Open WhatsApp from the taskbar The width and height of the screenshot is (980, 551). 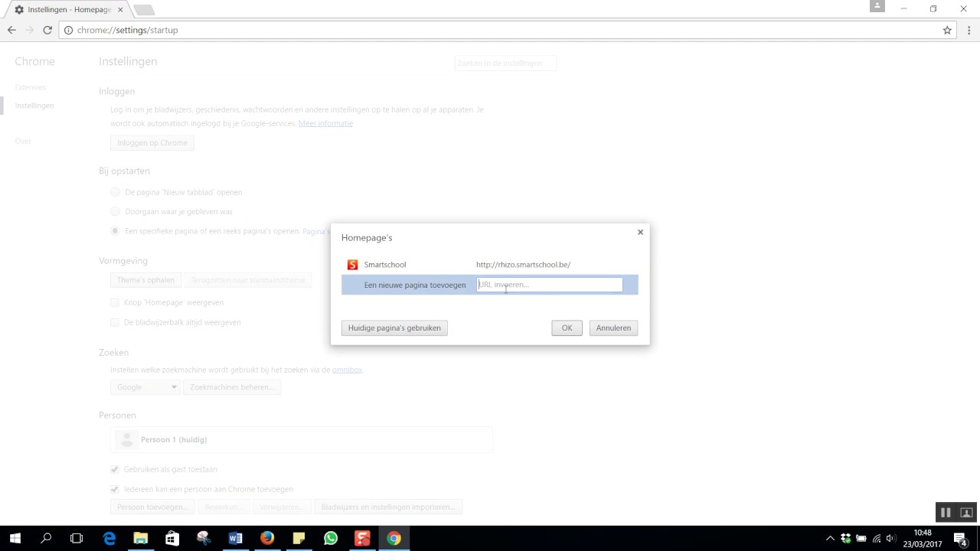pos(330,538)
